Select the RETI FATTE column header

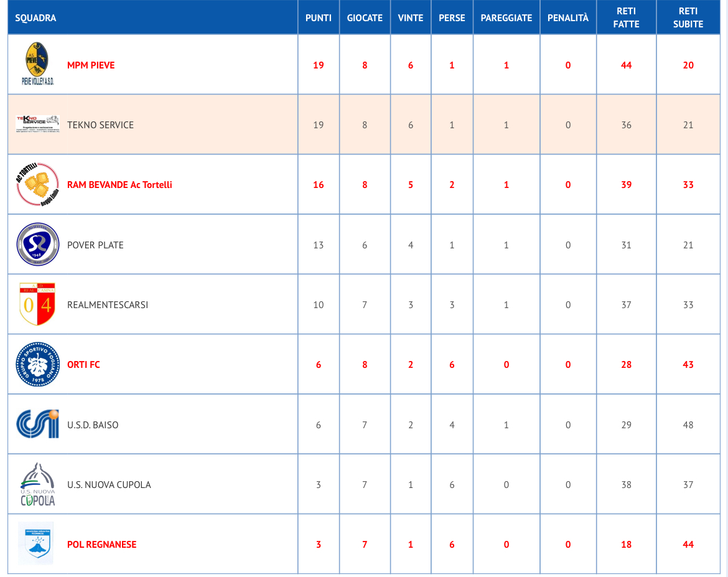pyautogui.click(x=627, y=17)
